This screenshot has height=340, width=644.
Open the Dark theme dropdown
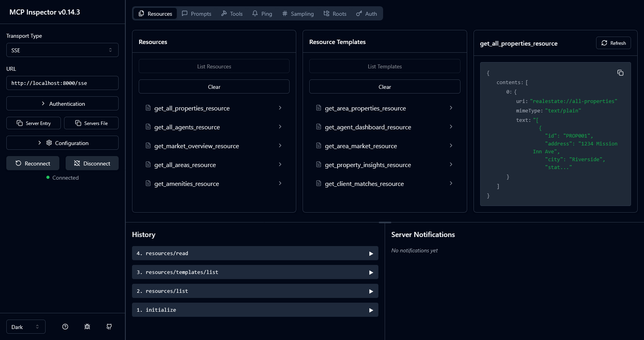click(x=26, y=327)
